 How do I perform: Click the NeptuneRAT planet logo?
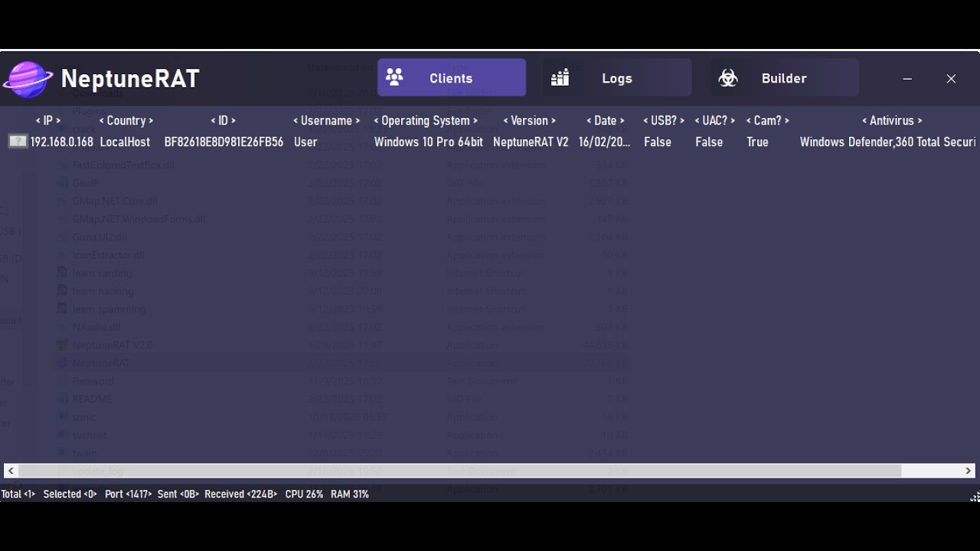click(28, 79)
